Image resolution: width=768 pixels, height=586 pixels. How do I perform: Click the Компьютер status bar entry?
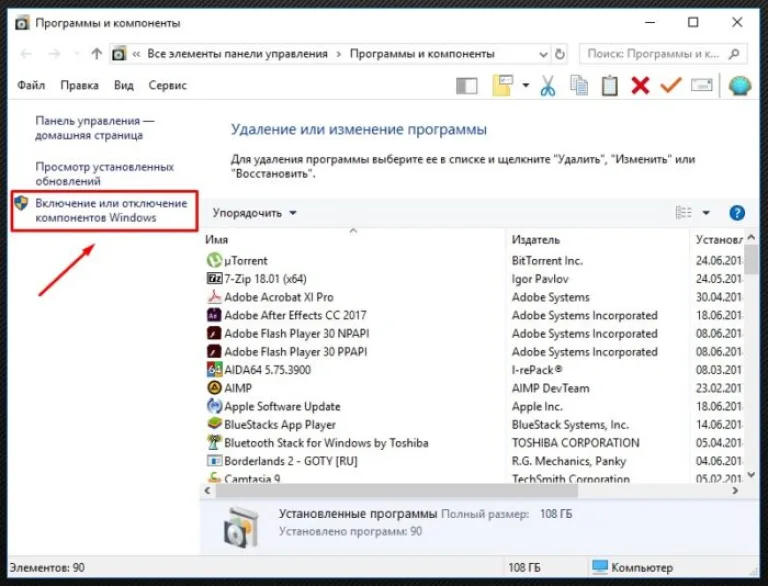tap(632, 567)
